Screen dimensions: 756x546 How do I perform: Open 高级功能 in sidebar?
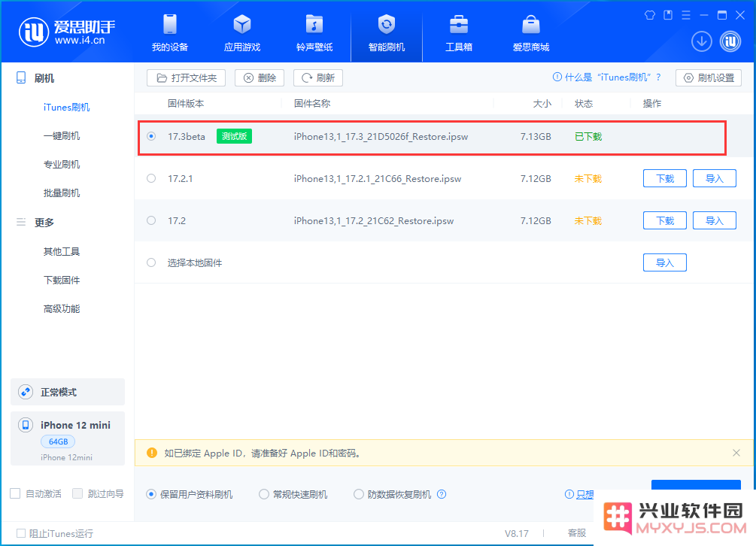62,308
